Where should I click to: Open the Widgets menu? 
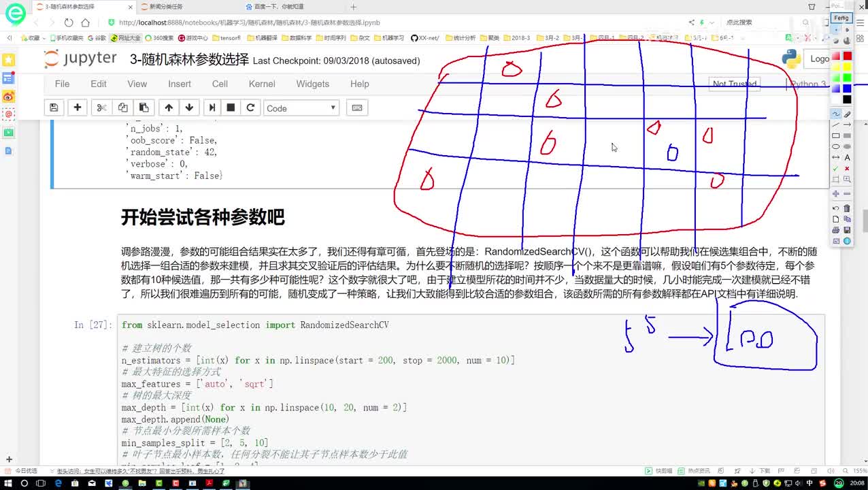(313, 84)
